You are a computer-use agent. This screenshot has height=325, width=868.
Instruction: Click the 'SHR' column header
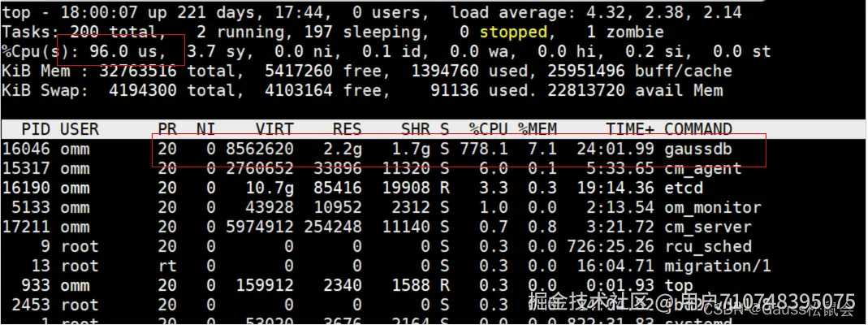416,129
